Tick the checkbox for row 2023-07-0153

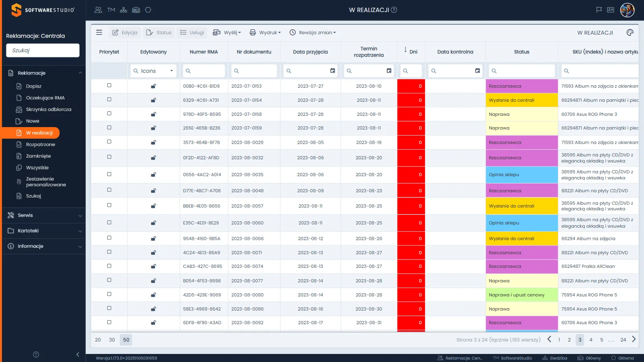click(109, 86)
